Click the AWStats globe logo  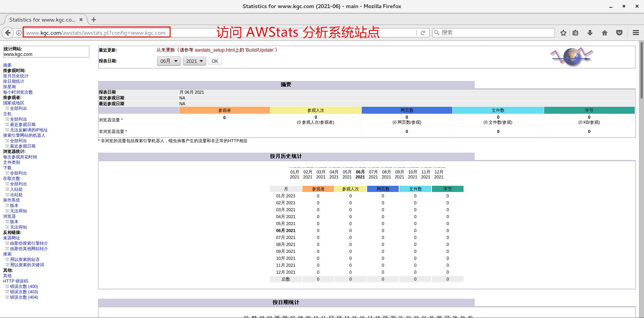point(572,57)
